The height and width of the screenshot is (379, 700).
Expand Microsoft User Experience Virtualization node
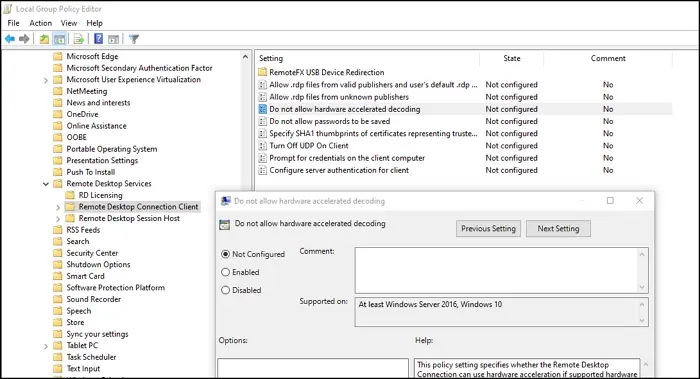point(46,80)
